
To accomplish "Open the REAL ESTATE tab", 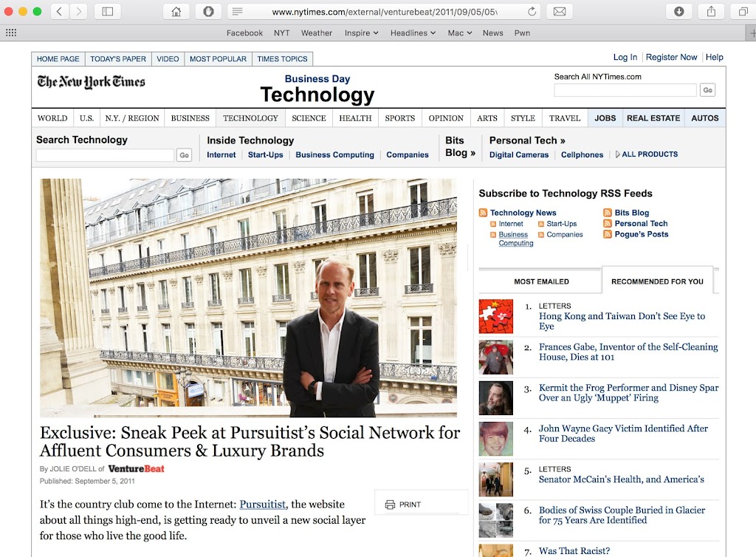I will tap(653, 118).
